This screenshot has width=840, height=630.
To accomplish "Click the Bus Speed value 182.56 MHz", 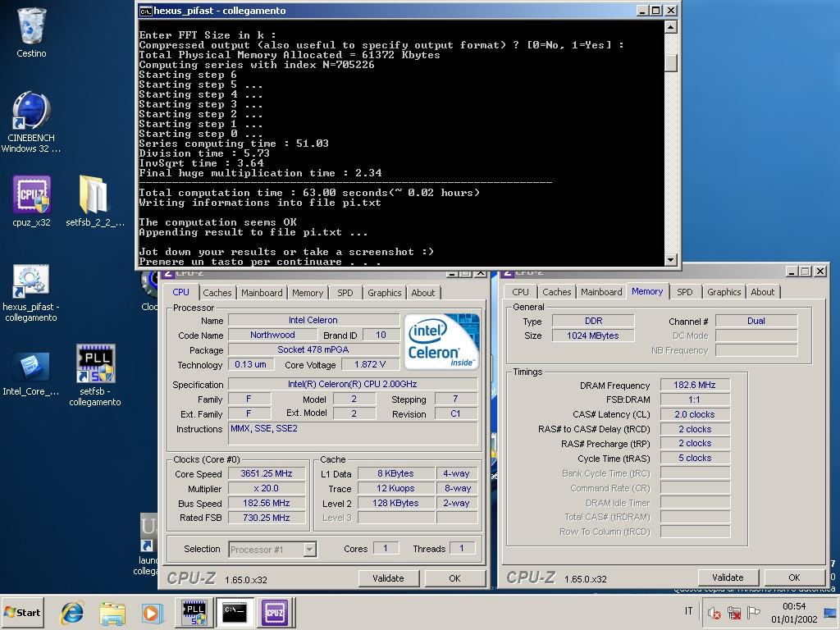I will tap(267, 503).
